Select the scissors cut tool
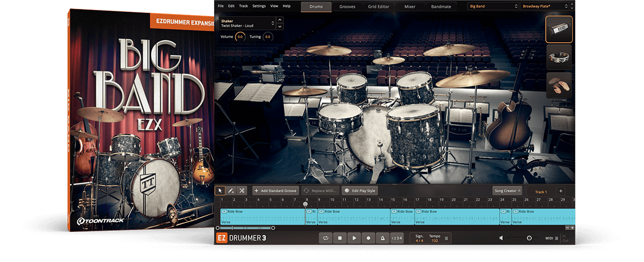644x262 pixels. 242,191
